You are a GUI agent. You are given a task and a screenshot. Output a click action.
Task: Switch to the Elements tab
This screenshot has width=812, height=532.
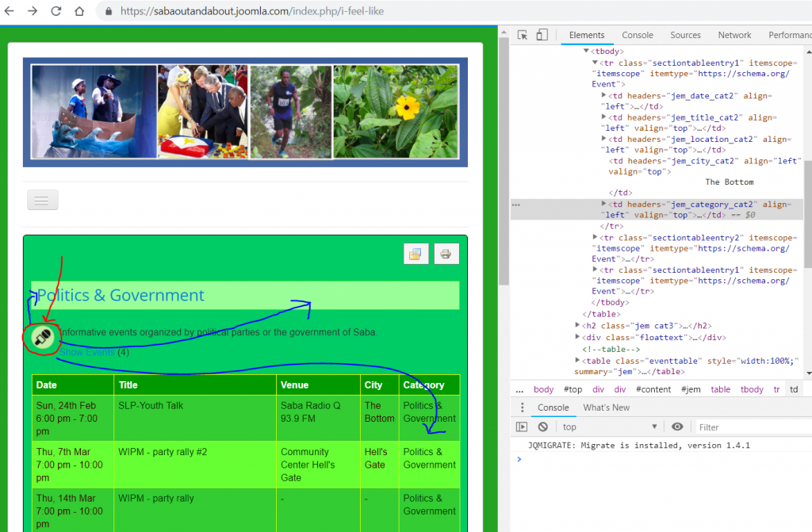click(587, 35)
